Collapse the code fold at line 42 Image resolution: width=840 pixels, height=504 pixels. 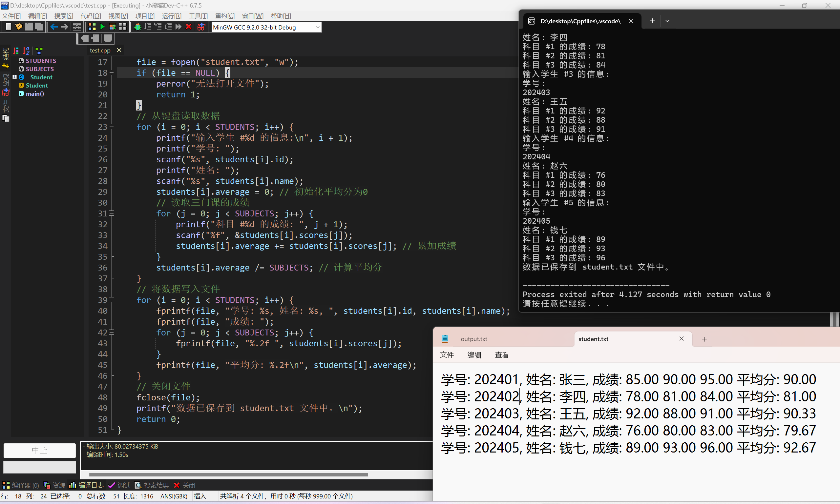(112, 332)
